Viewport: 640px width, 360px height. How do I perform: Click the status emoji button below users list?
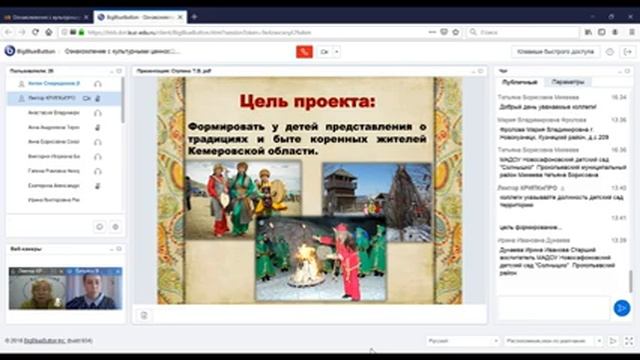100,227
